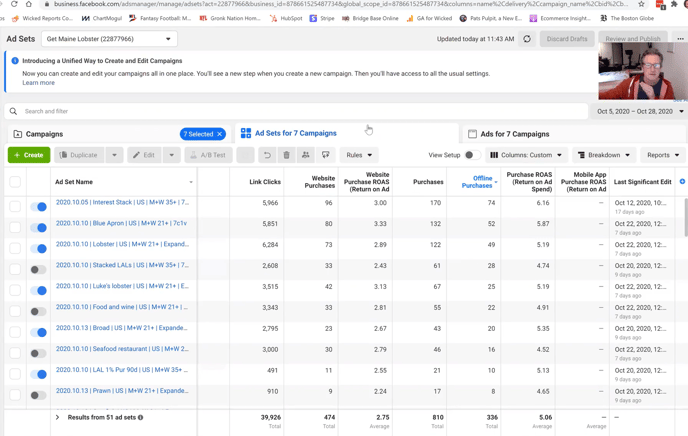The image size is (688, 436).
Task: Click the preview comment icon in toolbar
Action: (x=325, y=155)
